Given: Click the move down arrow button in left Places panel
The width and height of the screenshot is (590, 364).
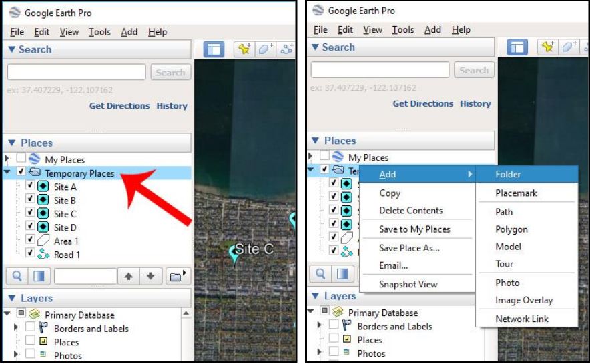Looking at the screenshot, I should point(151,277).
